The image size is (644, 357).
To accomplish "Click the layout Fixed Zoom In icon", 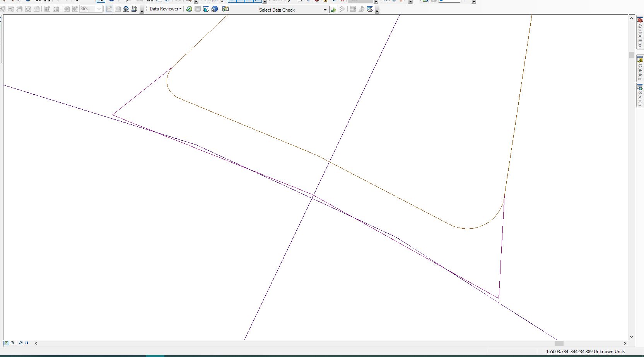I will click(x=47, y=8).
